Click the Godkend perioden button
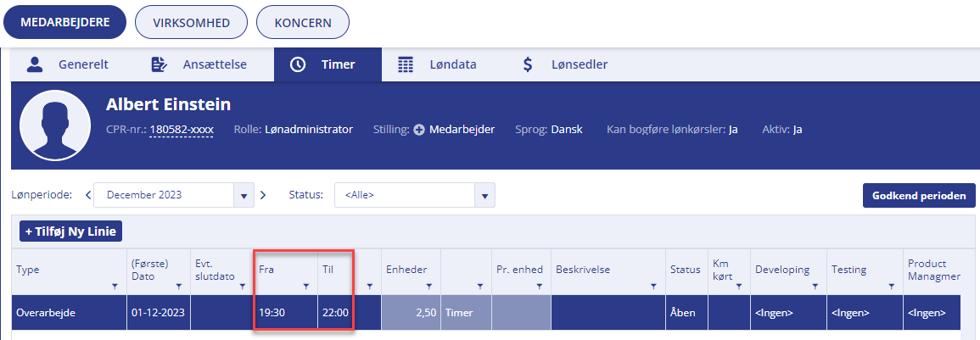 click(x=919, y=196)
